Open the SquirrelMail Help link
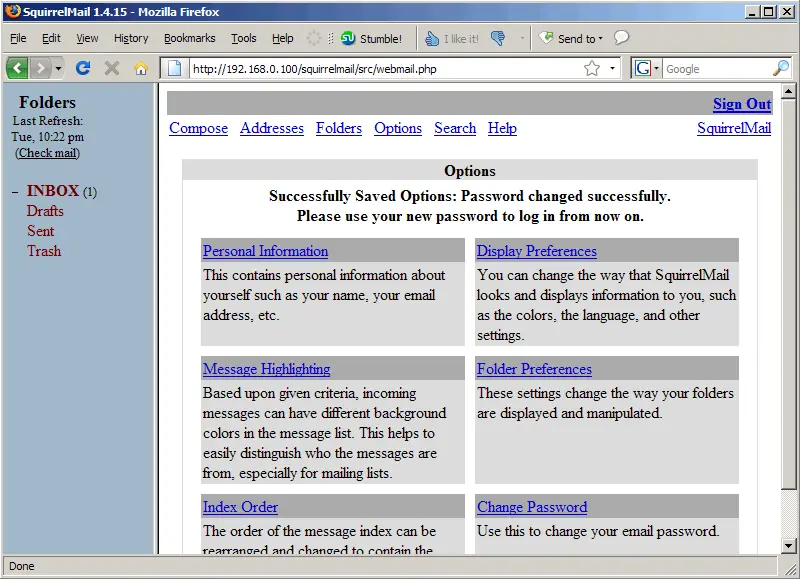 502,128
